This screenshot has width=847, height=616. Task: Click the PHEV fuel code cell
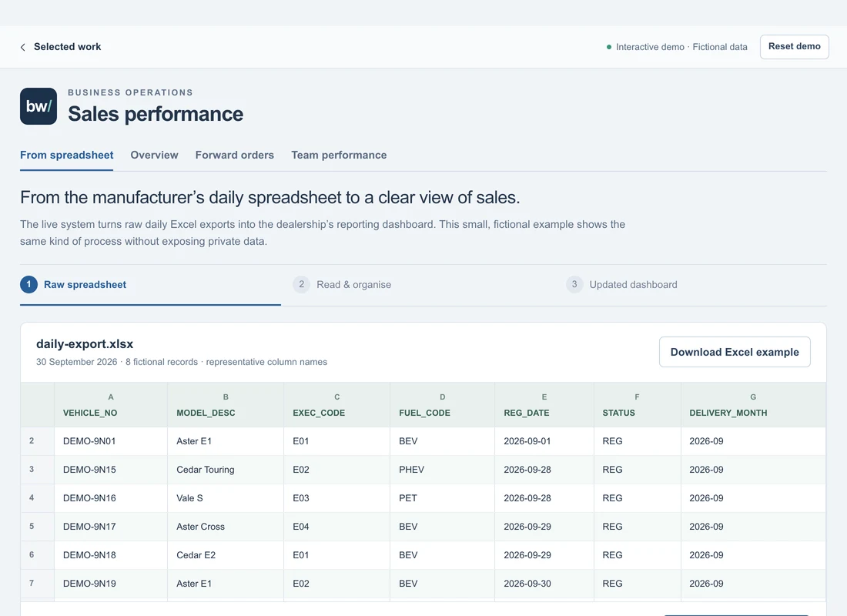pyautogui.click(x=443, y=470)
